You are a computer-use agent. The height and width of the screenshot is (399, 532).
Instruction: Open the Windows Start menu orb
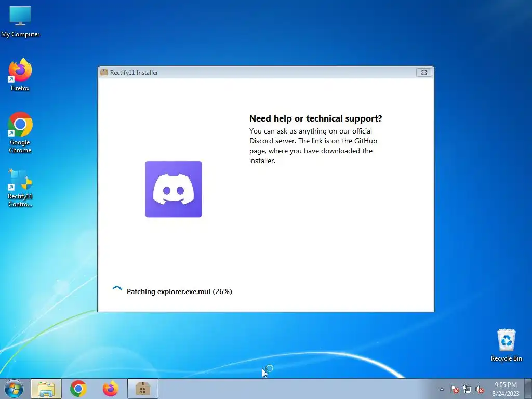click(14, 389)
